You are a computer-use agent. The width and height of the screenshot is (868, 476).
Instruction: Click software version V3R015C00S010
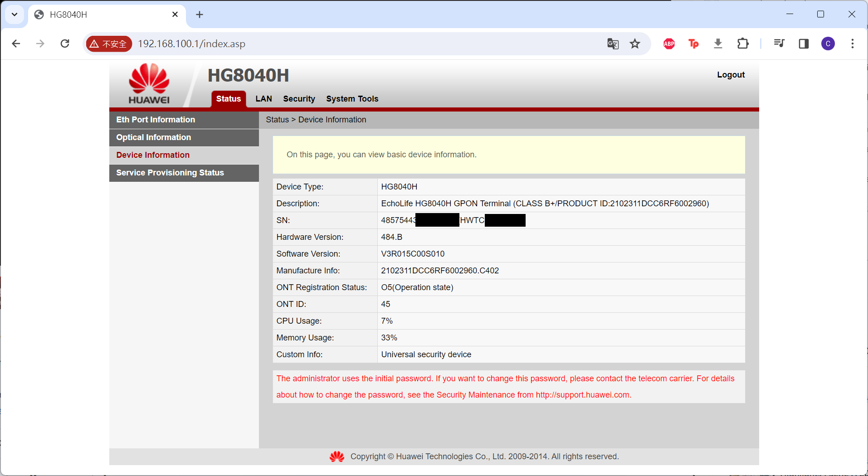(413, 254)
